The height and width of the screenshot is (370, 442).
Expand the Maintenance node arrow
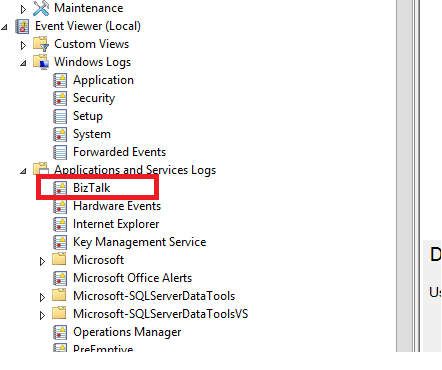click(23, 9)
